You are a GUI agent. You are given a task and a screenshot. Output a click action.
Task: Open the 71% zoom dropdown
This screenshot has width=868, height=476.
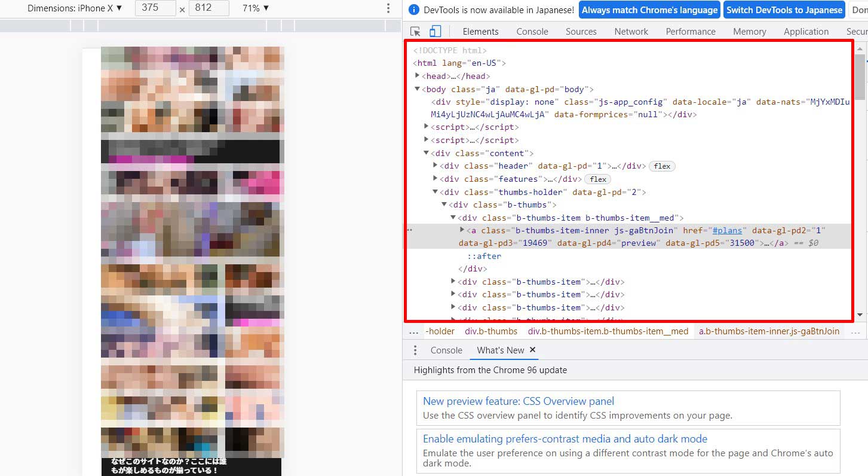tap(256, 8)
